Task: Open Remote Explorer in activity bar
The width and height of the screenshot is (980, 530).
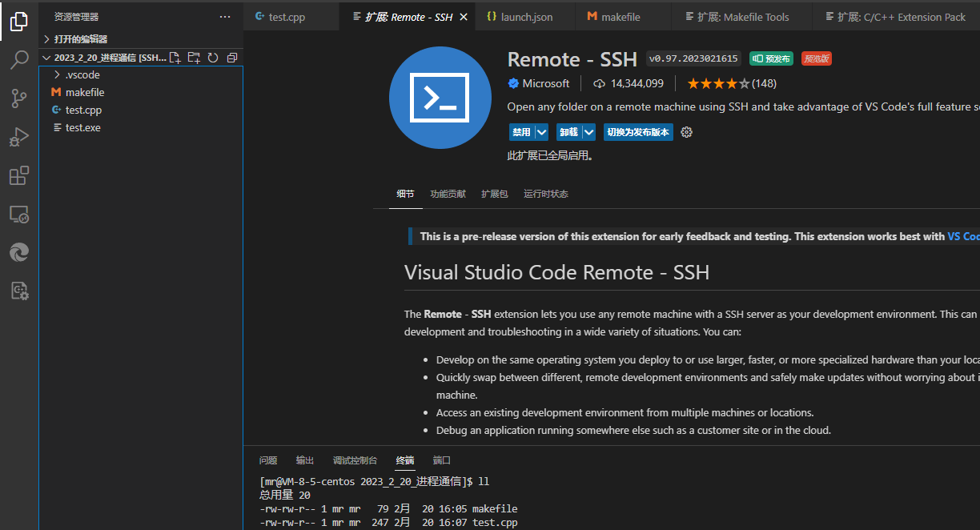Action: click(19, 214)
